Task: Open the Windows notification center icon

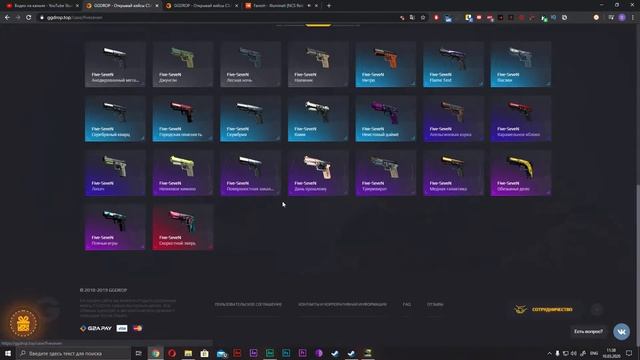Action: [629, 353]
